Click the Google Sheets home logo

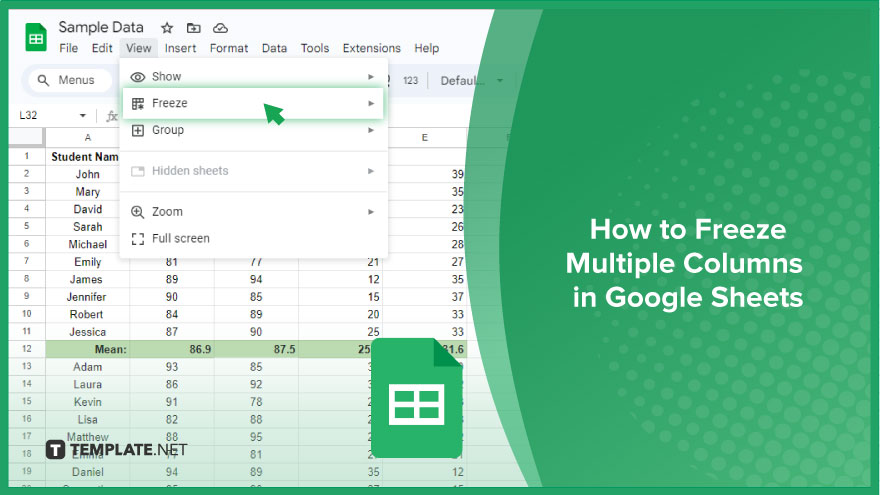pyautogui.click(x=36, y=37)
